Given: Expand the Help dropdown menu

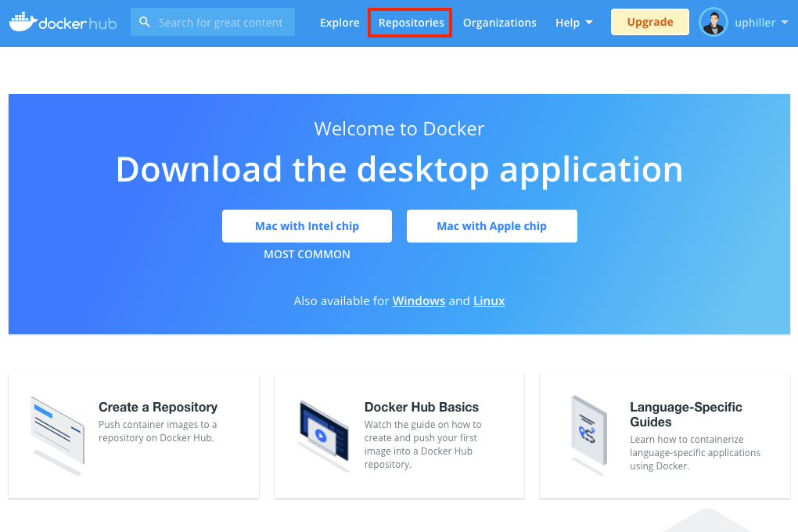Looking at the screenshot, I should 573,23.
